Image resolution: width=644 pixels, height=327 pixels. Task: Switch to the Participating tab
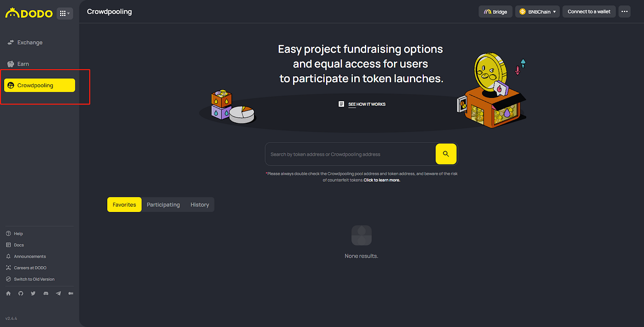point(163,205)
